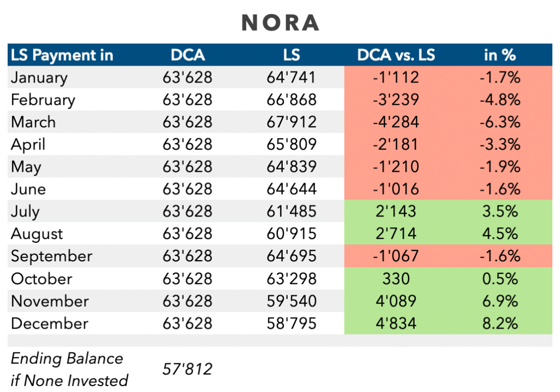Click the "Ending Balance if None Invested" label
560x392 pixels.
point(69,370)
